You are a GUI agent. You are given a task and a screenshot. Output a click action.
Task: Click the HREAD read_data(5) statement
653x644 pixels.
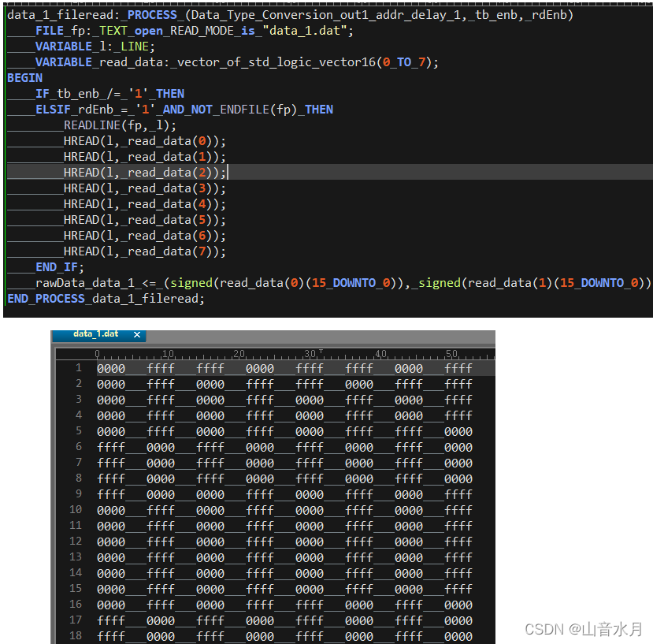[x=144, y=220]
